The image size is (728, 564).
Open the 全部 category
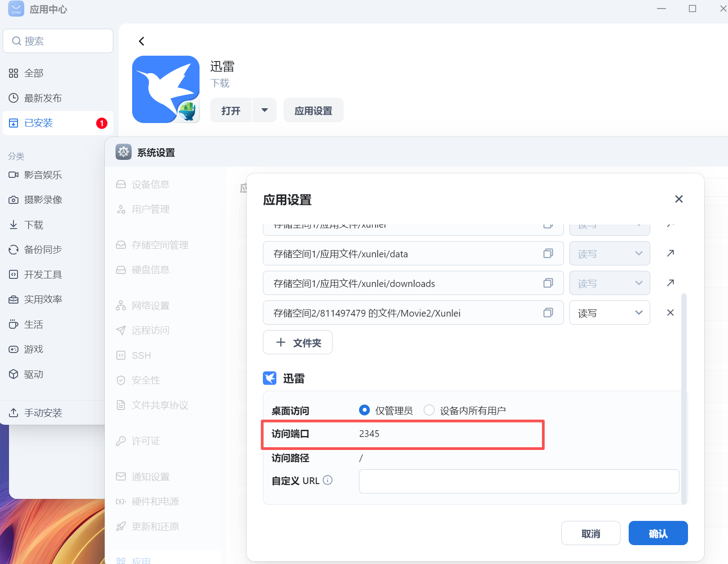pos(34,73)
